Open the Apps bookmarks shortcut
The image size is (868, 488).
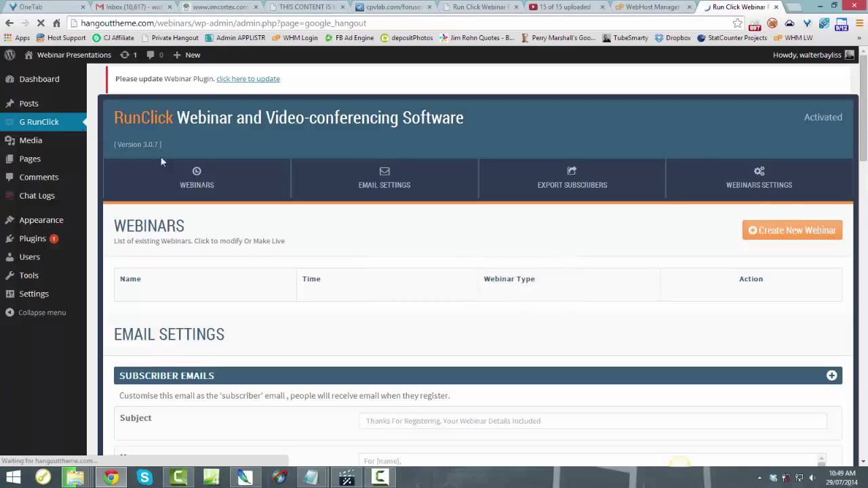(x=17, y=38)
